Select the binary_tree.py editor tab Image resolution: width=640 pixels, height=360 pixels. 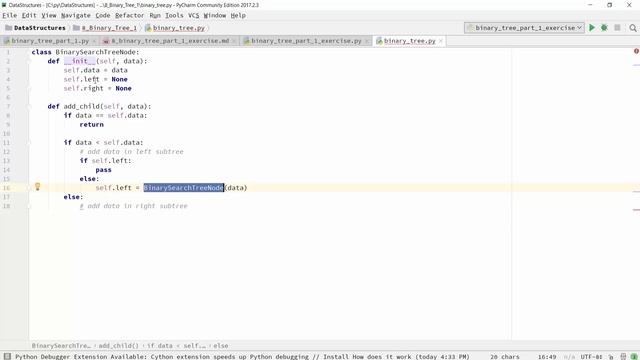[409, 41]
